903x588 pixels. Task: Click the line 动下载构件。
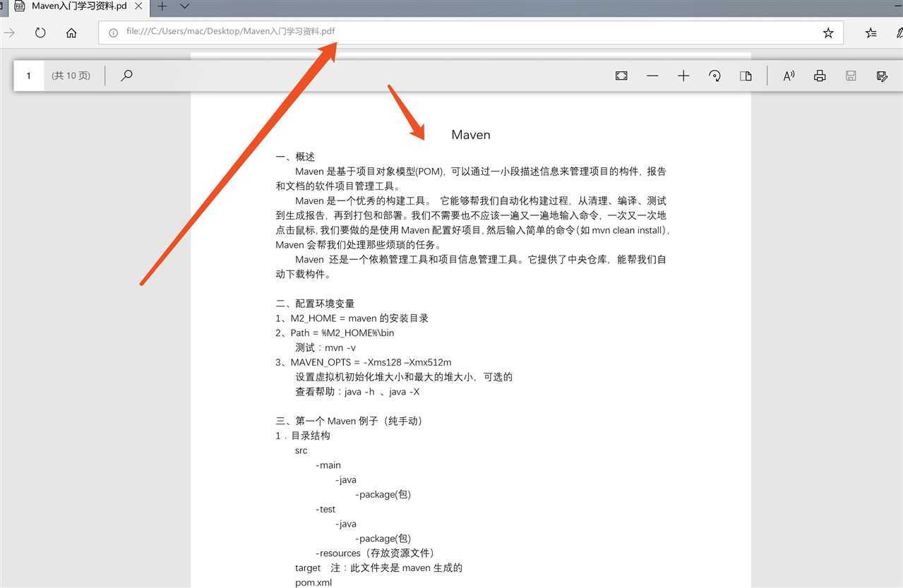click(x=304, y=275)
